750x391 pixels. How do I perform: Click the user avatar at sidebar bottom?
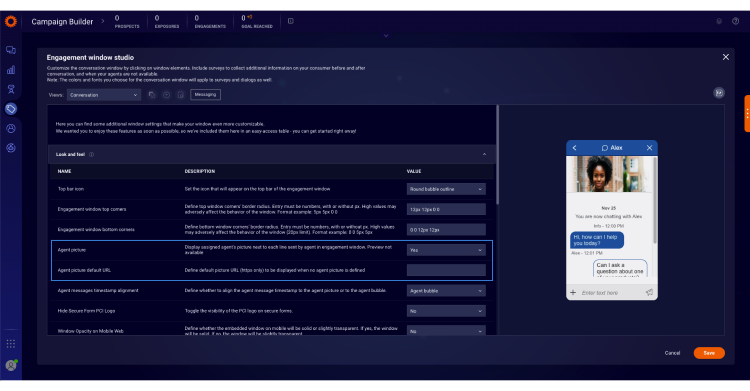pos(11,365)
